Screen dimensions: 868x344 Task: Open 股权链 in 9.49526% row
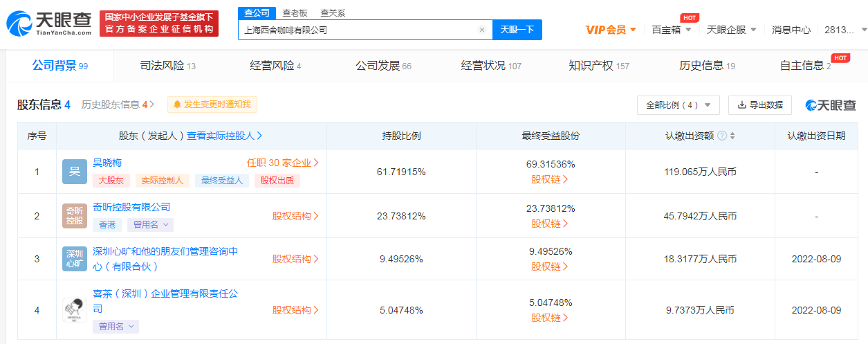point(550,266)
